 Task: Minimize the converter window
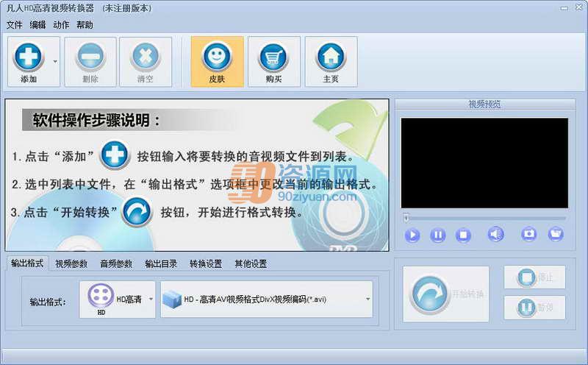(x=564, y=8)
